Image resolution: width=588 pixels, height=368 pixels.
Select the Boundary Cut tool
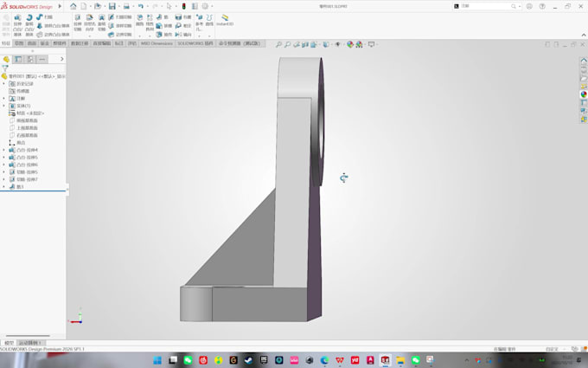120,35
